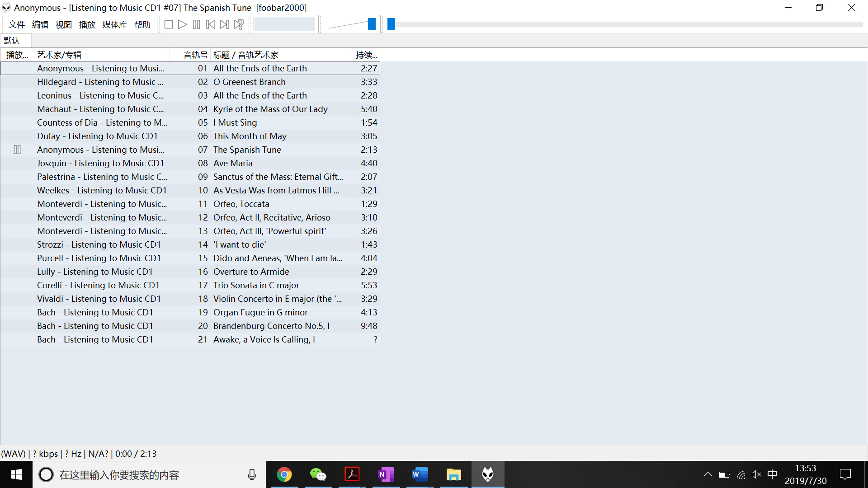The width and height of the screenshot is (868, 488).
Task: Click the volume slider handle
Action: pyautogui.click(x=372, y=24)
